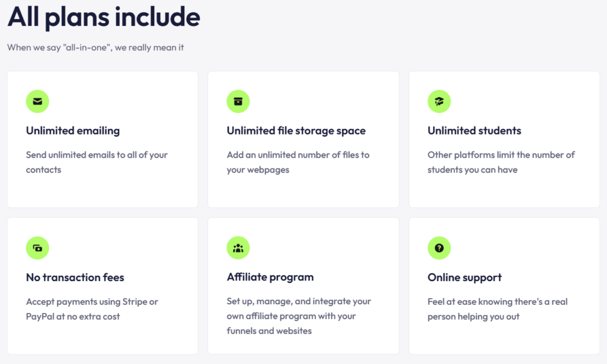This screenshot has height=364, width=607.
Task: Click the people group affiliate icon
Action: 238,248
